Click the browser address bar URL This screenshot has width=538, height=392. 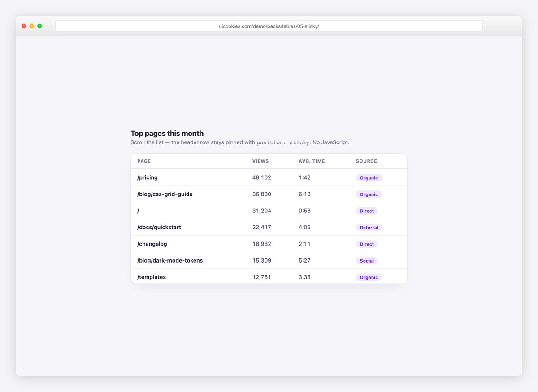pyautogui.click(x=269, y=26)
